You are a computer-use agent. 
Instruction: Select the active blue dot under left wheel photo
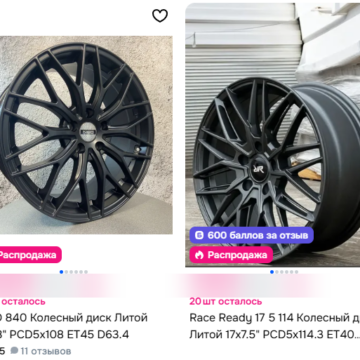click(61, 272)
